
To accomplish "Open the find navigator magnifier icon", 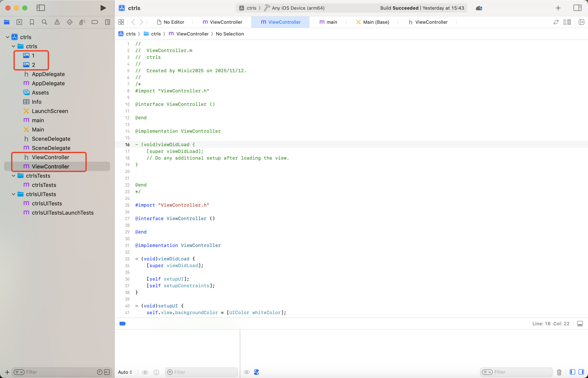I will tap(45, 22).
